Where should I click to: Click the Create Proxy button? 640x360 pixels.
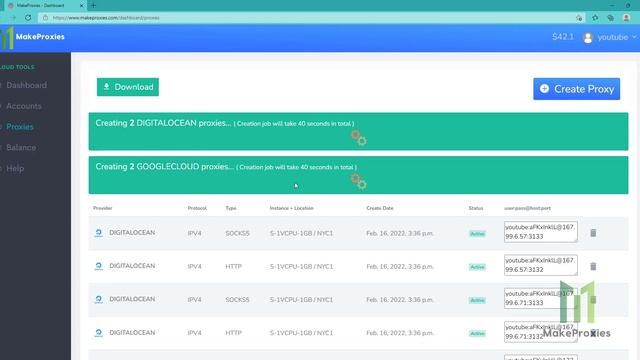[x=576, y=89]
